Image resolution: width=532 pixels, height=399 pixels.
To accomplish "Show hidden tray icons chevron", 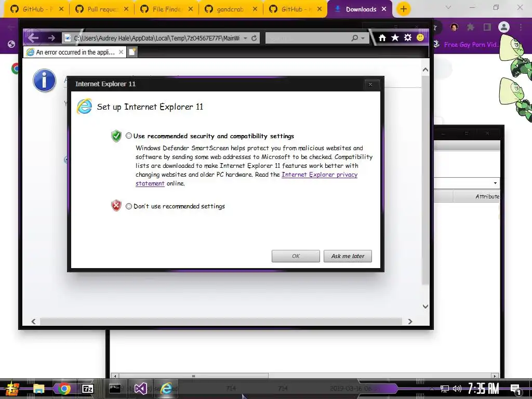I will pos(432,389).
